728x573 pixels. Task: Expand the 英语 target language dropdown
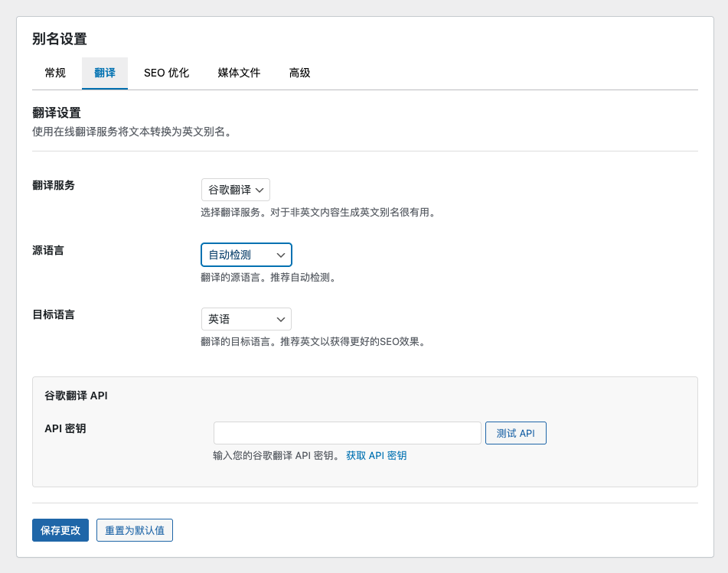pyautogui.click(x=246, y=319)
